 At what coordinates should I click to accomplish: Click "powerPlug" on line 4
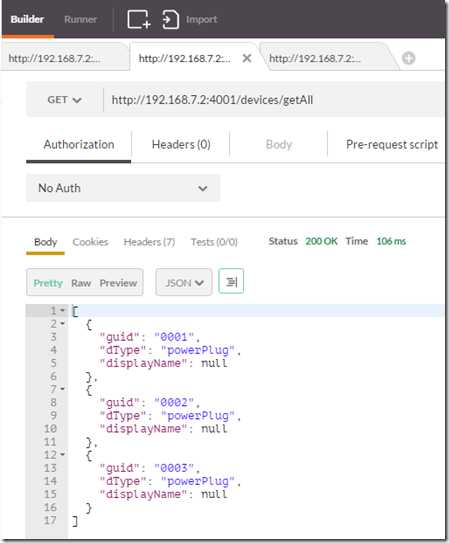point(198,350)
